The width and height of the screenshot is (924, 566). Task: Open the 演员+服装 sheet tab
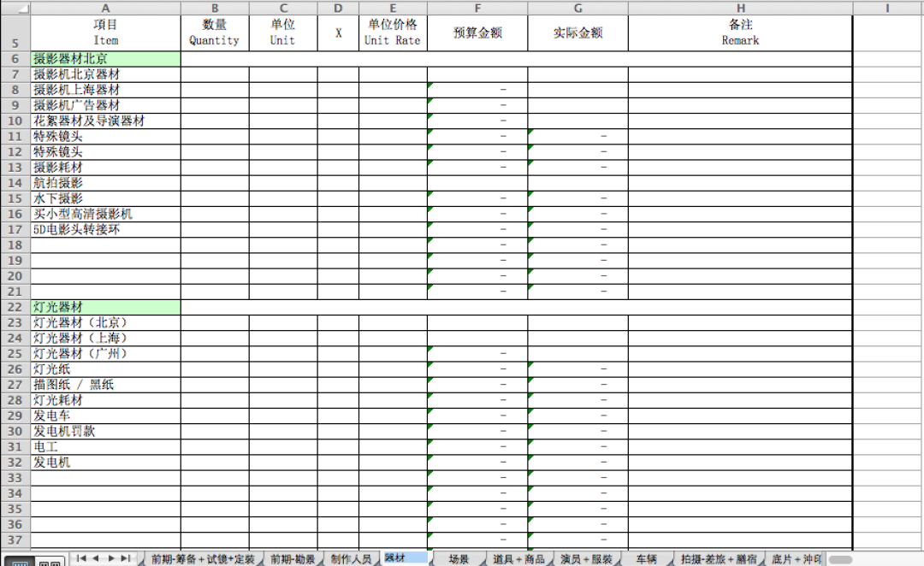click(x=586, y=559)
